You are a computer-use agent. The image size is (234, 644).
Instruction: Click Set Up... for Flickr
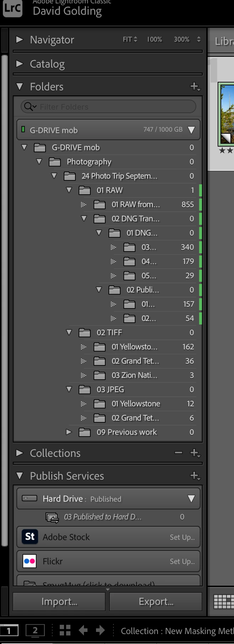click(182, 561)
